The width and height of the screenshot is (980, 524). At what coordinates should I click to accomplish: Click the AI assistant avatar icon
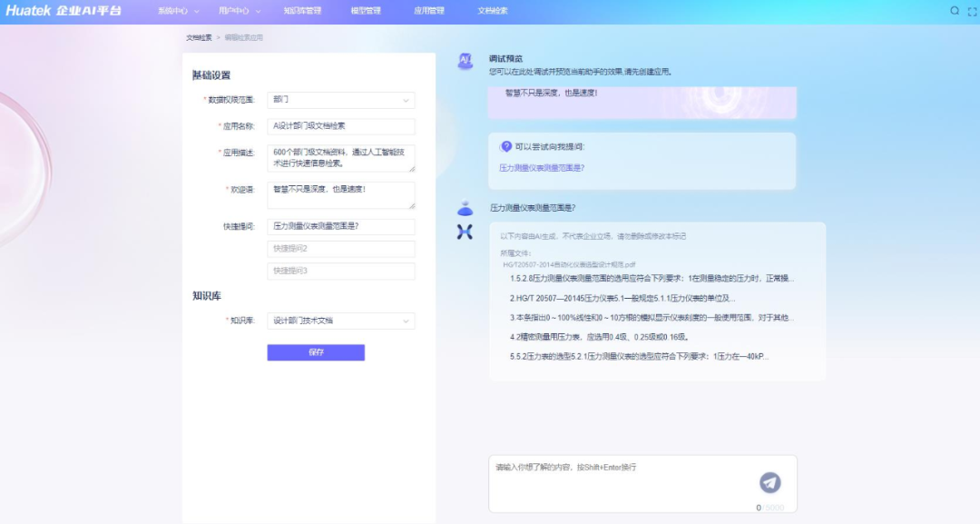(465, 61)
